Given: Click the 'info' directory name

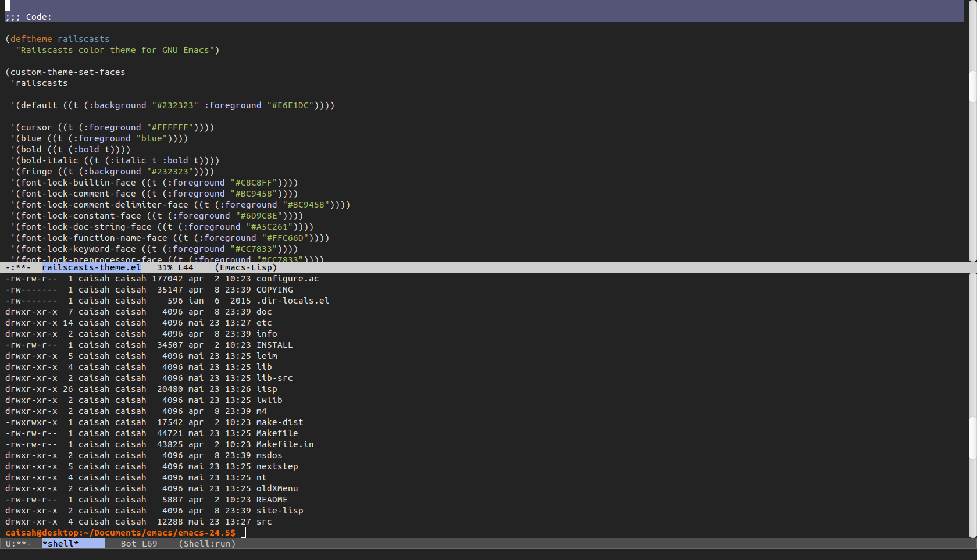Looking at the screenshot, I should 267,334.
